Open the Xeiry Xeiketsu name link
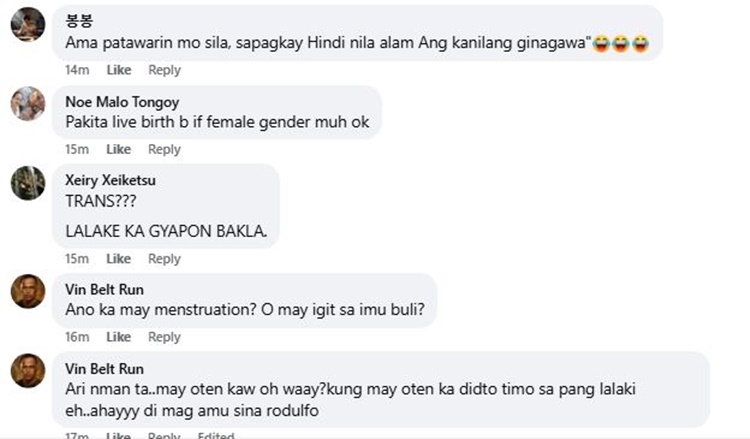This screenshot has height=439, width=750. (110, 180)
